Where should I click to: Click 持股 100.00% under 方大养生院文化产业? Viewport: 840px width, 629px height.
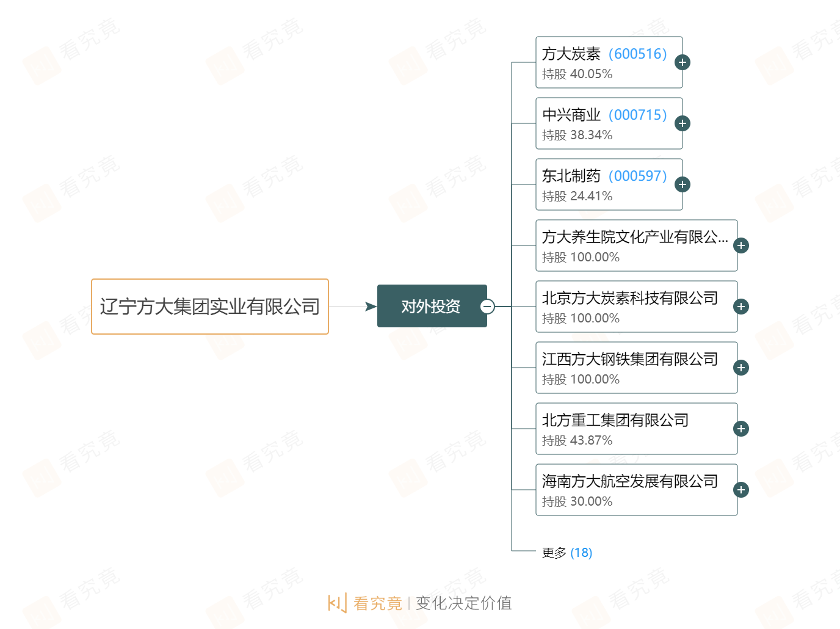[581, 257]
